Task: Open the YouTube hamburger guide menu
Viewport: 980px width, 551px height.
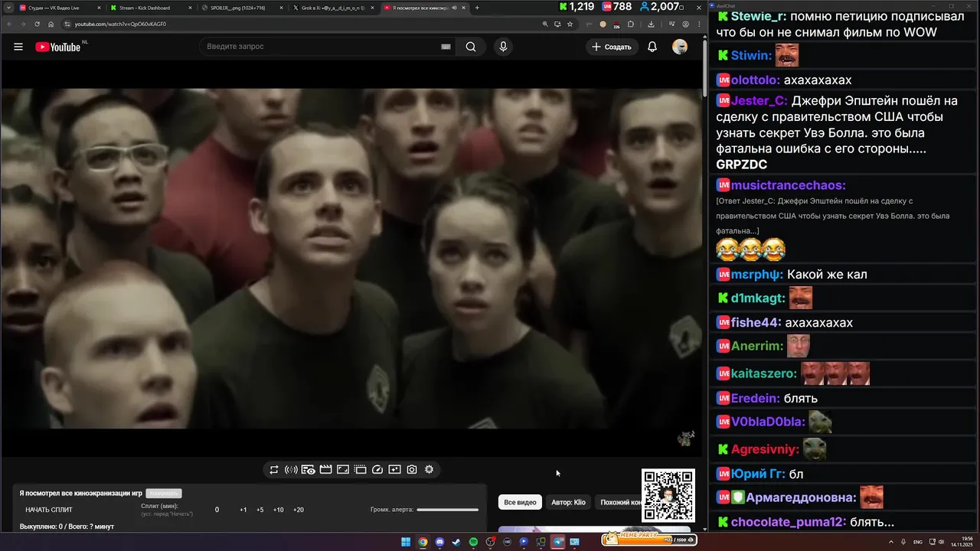Action: [x=18, y=47]
